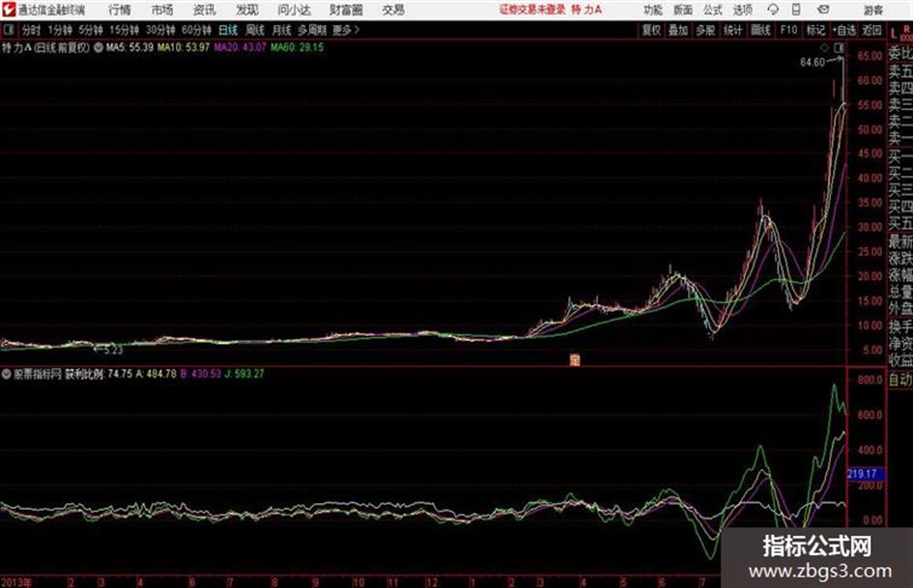Expand the 股票指标网 indicator dropdown circle
The width and height of the screenshot is (913, 588).
tap(6, 374)
